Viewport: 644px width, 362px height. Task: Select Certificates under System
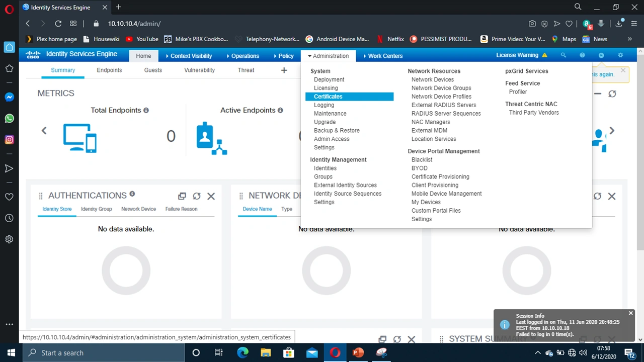click(x=349, y=97)
